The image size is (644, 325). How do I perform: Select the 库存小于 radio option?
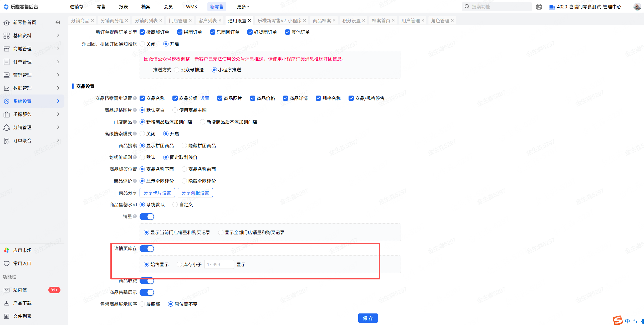[179, 264]
